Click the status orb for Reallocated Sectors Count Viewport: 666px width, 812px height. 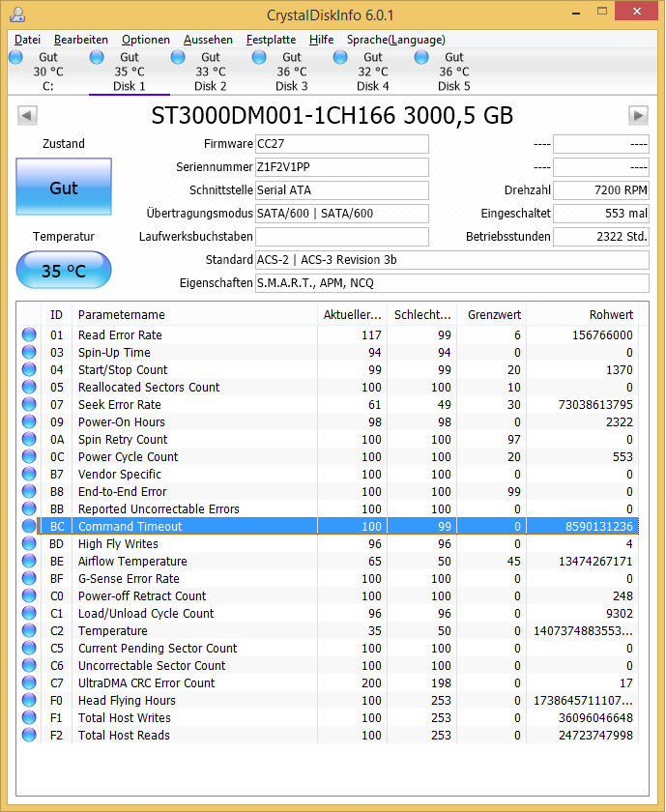click(x=29, y=388)
